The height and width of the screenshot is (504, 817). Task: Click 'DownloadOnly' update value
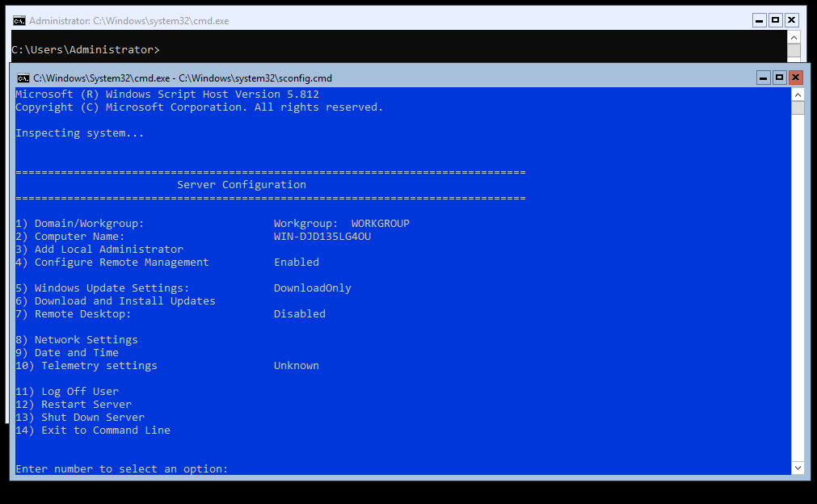click(313, 288)
